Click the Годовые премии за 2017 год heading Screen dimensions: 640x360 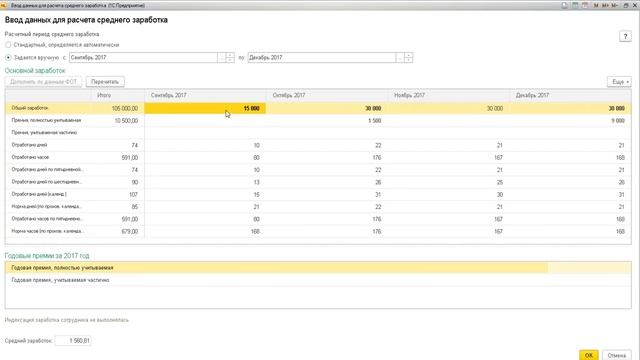click(x=47, y=256)
